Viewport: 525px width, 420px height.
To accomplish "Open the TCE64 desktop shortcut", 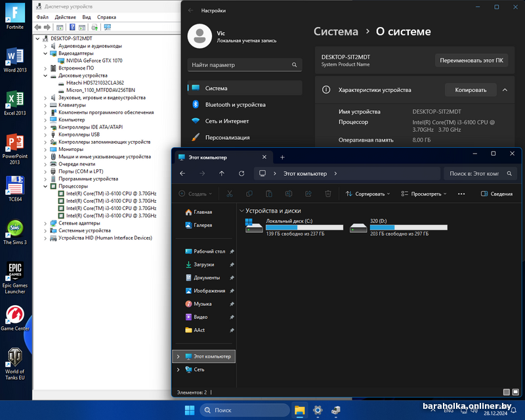I will pos(14,188).
